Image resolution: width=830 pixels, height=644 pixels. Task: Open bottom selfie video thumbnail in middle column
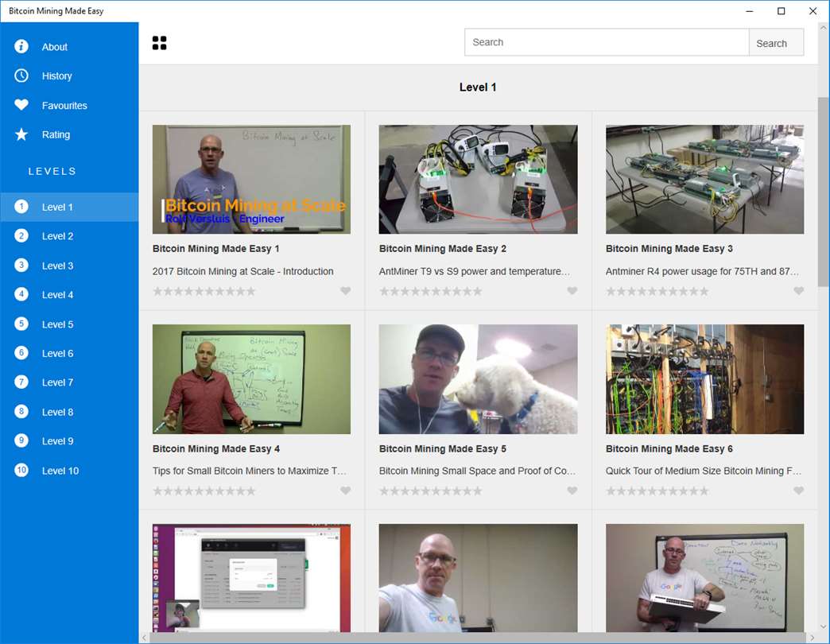[478, 578]
